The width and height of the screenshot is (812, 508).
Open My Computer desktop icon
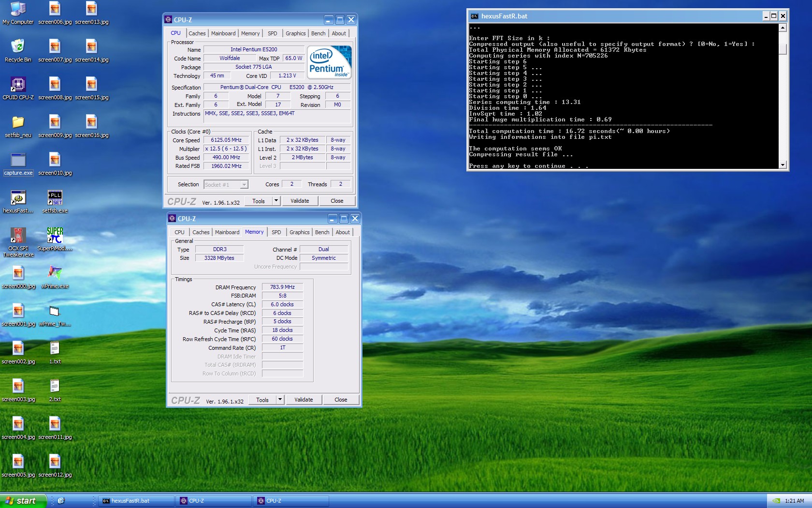(18, 13)
